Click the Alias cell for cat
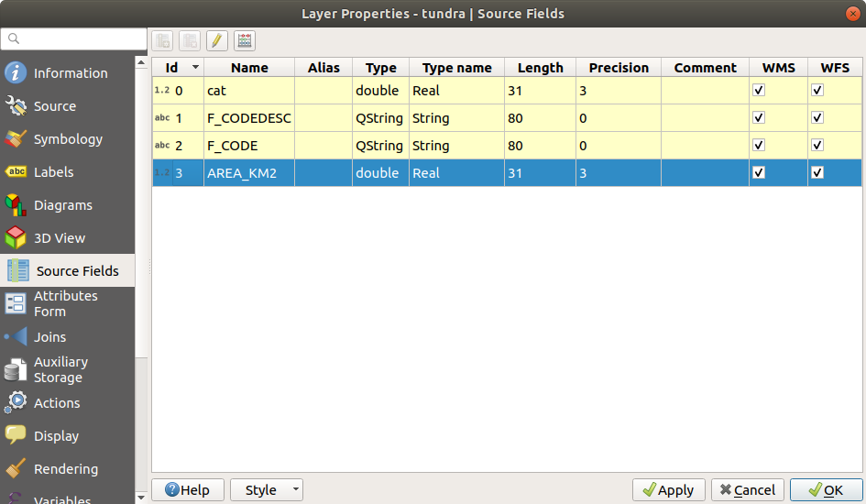This screenshot has height=504, width=866. 323,90
